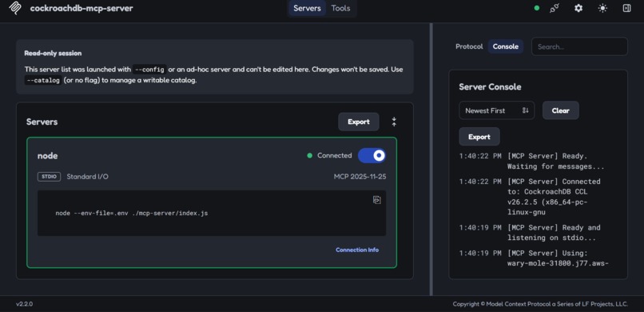Click the STDIO transport badge

coord(50,177)
